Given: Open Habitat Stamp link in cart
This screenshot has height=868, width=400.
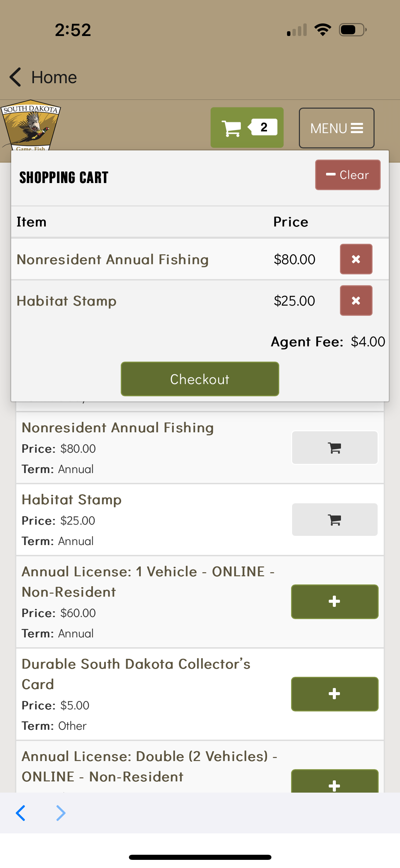Looking at the screenshot, I should [x=66, y=301].
